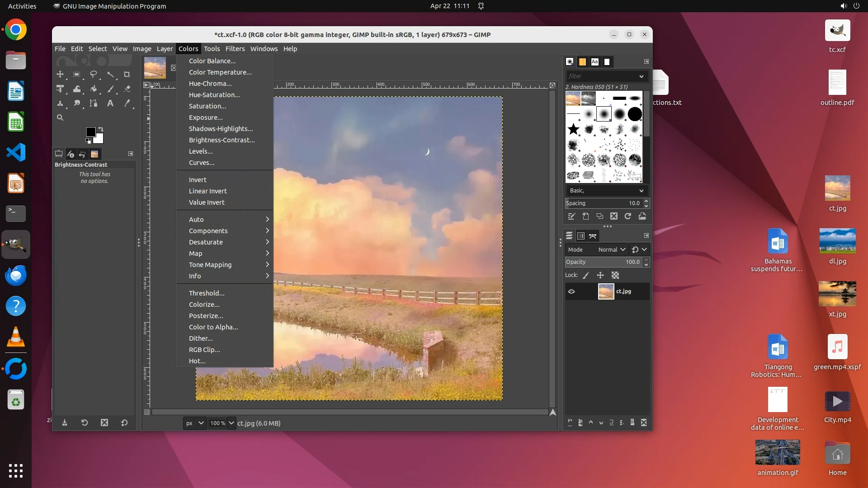Open the Basic brush tag dropdown

pyautogui.click(x=606, y=191)
